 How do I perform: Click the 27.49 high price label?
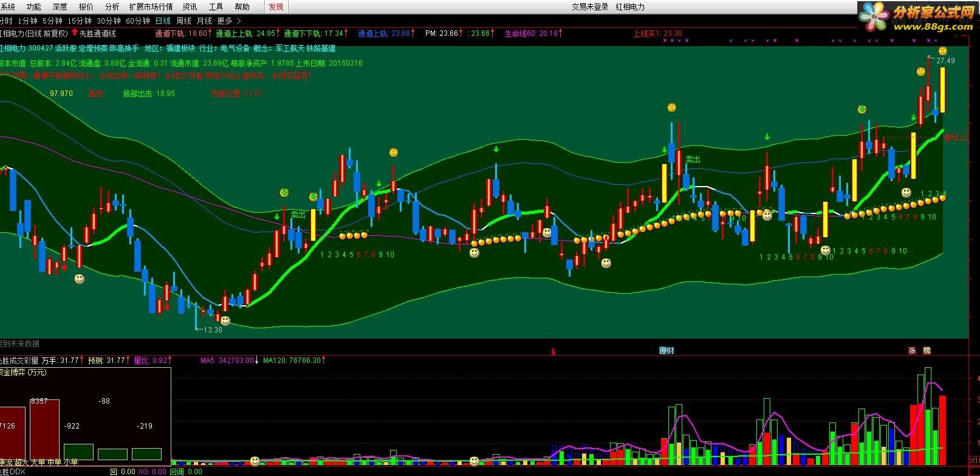(x=945, y=61)
